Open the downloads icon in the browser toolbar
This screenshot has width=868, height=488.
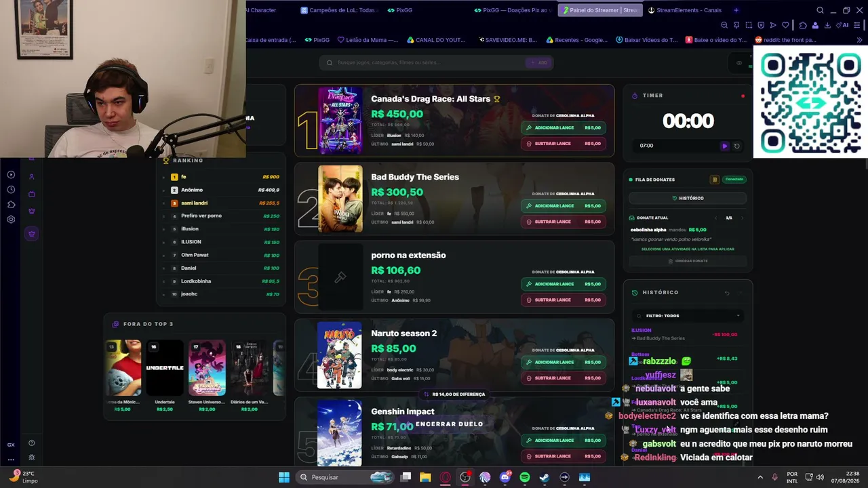click(827, 25)
